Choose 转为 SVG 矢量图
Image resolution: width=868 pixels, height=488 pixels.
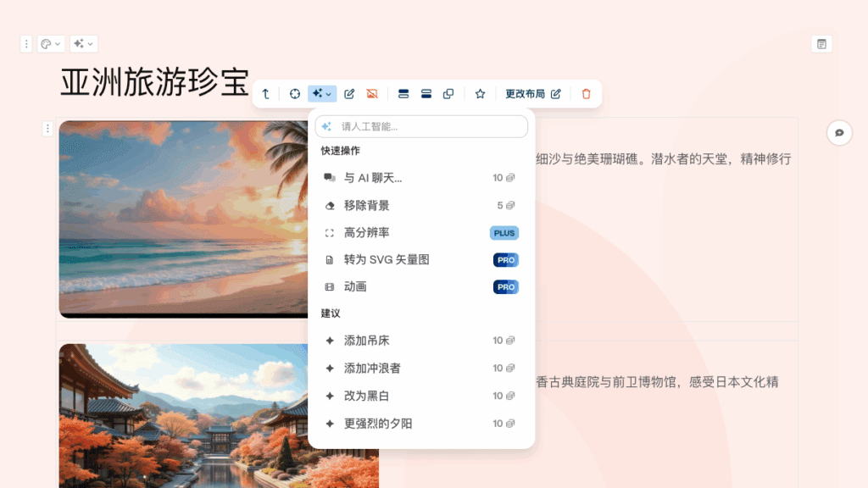[x=421, y=260]
